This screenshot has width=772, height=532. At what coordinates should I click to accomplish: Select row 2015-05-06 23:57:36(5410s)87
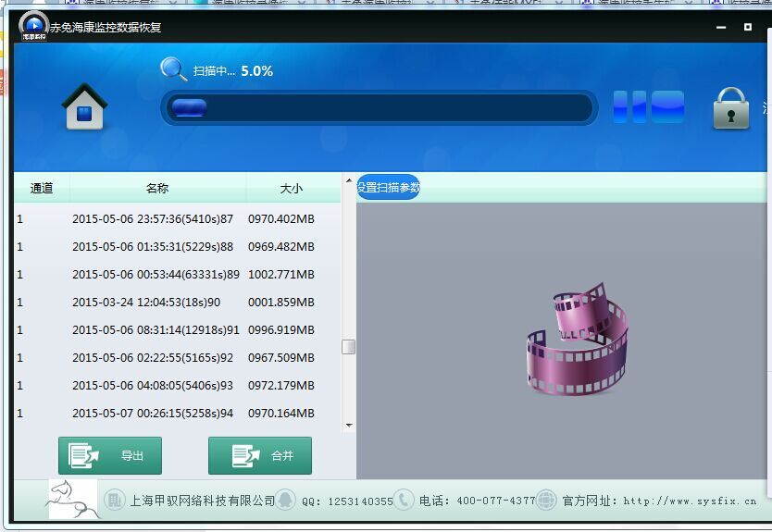pos(177,219)
